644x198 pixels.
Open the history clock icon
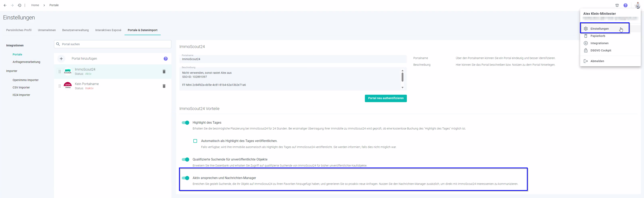[19, 5]
